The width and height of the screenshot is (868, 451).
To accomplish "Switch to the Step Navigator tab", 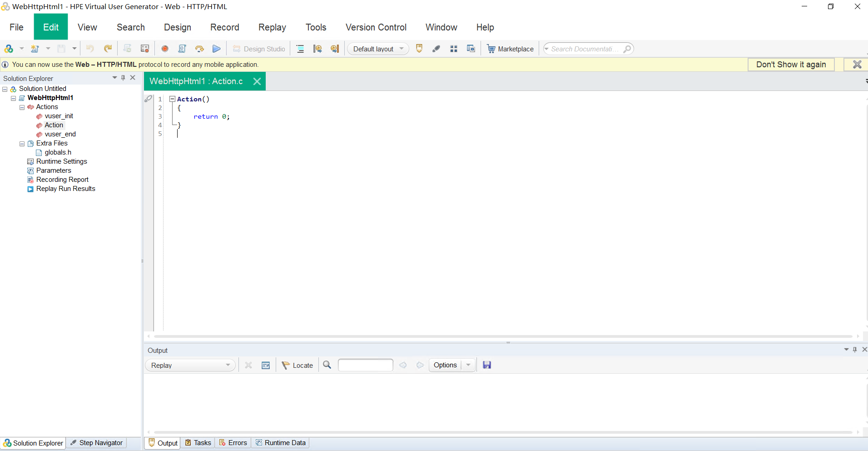I will point(97,443).
